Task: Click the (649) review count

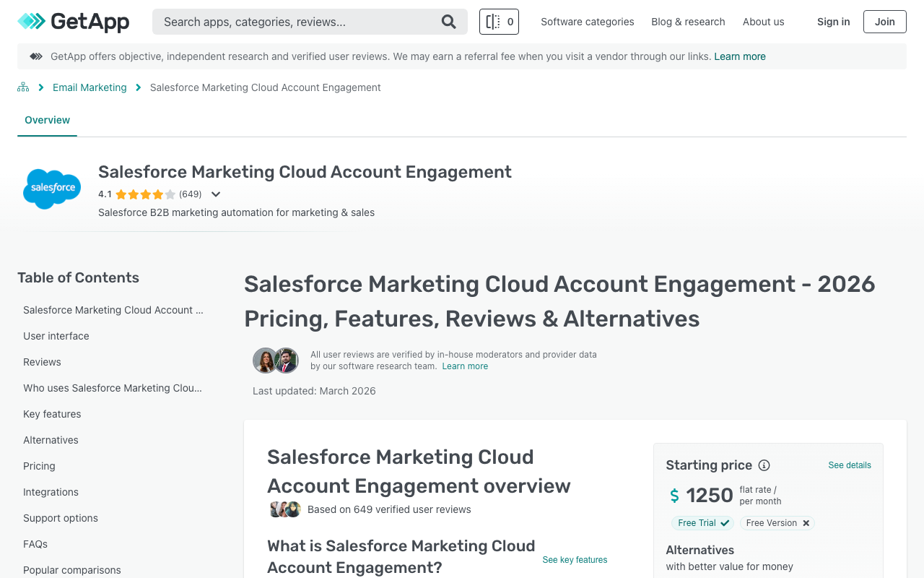Action: 191,194
